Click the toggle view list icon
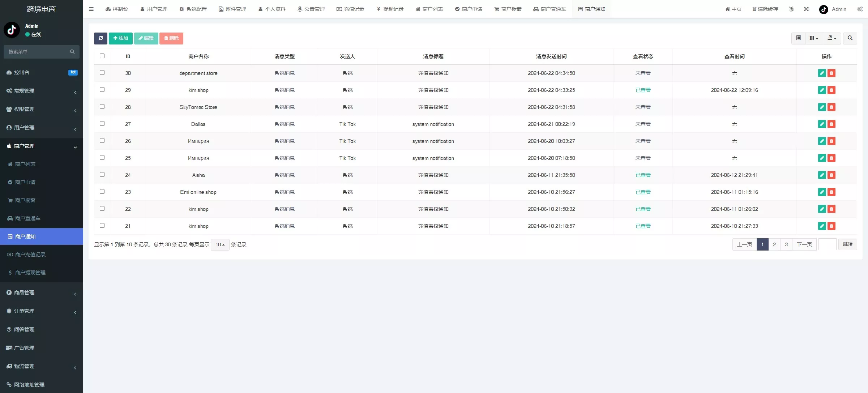Image resolution: width=868 pixels, height=393 pixels. (798, 38)
